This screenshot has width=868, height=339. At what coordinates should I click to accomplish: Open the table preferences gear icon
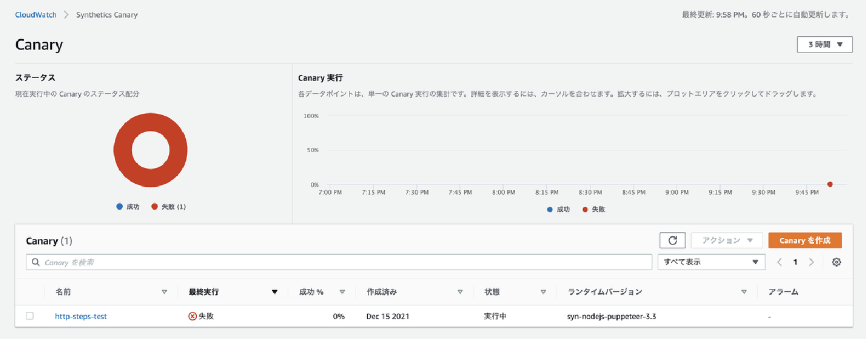836,262
